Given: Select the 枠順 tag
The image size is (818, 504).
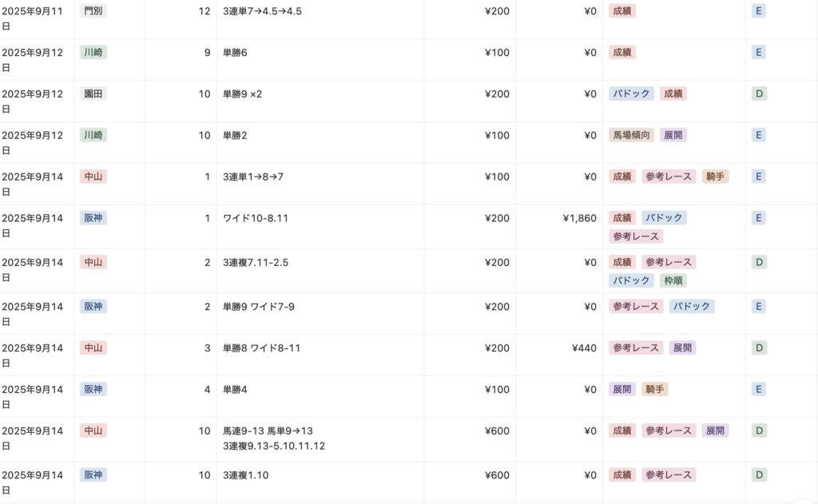Looking at the screenshot, I should pyautogui.click(x=673, y=280).
